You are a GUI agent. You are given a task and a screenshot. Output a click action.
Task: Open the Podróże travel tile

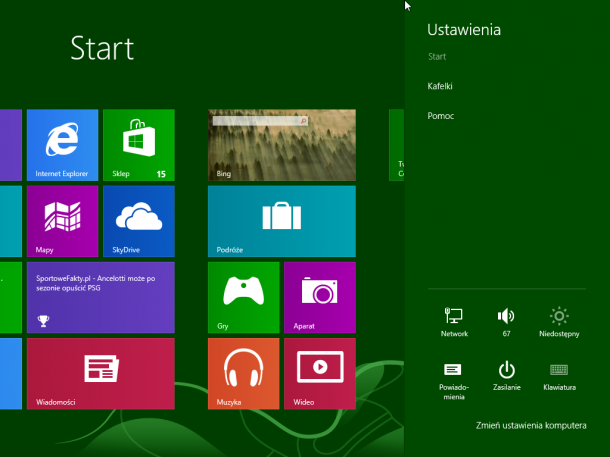click(281, 221)
